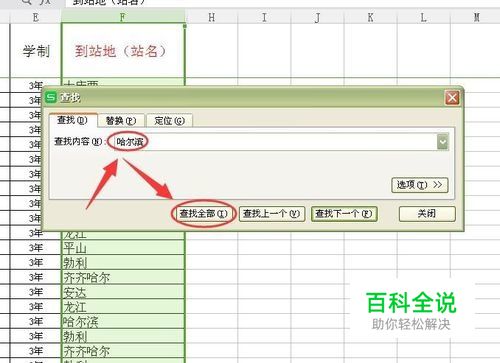Viewport: 500px width, 363px height.
Task: Click the 关闭 (Close) button in the dialog
Action: coord(427,214)
